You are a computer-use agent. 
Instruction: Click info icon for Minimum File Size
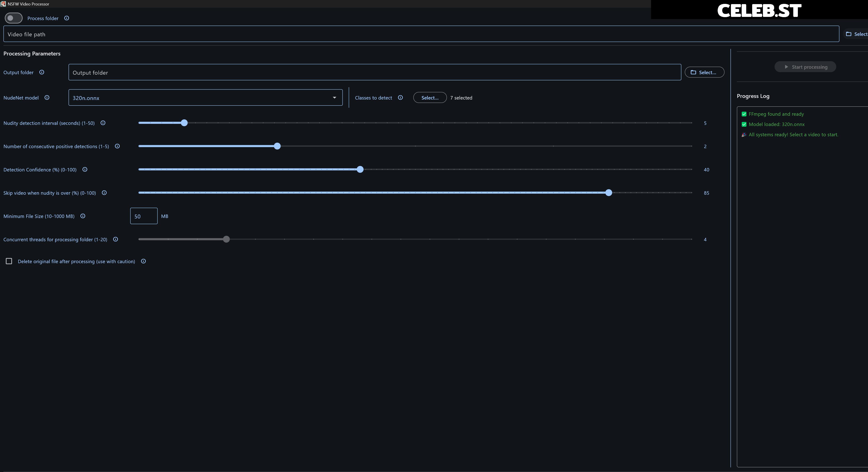(x=83, y=216)
